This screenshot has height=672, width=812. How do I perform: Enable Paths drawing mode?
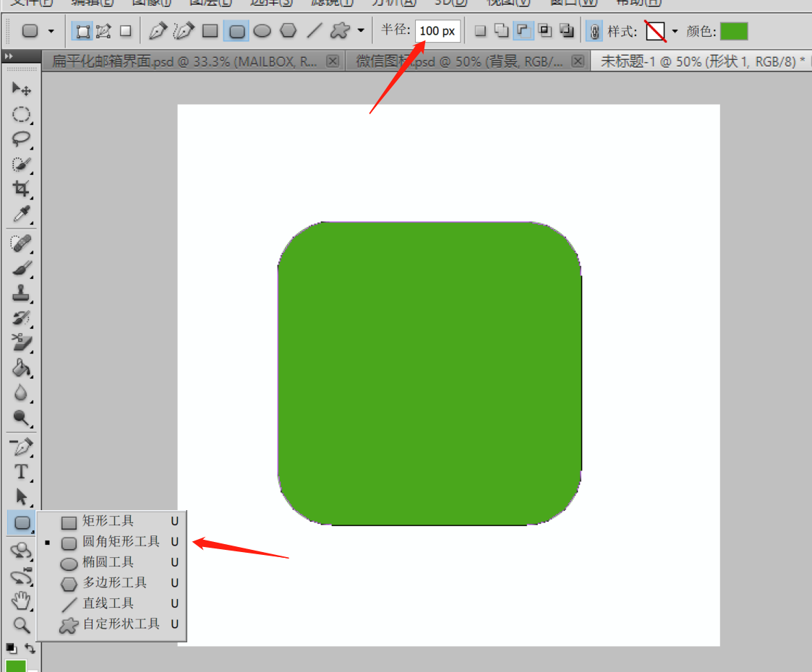pyautogui.click(x=103, y=31)
